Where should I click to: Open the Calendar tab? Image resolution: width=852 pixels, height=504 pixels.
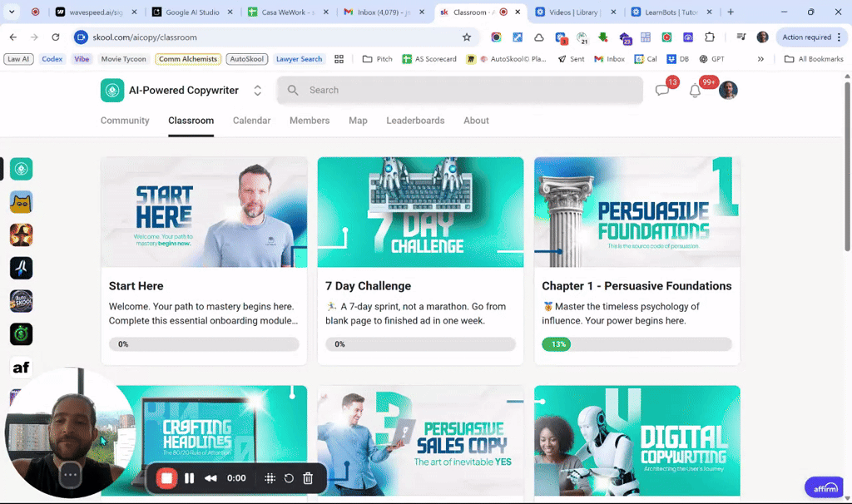[251, 121]
